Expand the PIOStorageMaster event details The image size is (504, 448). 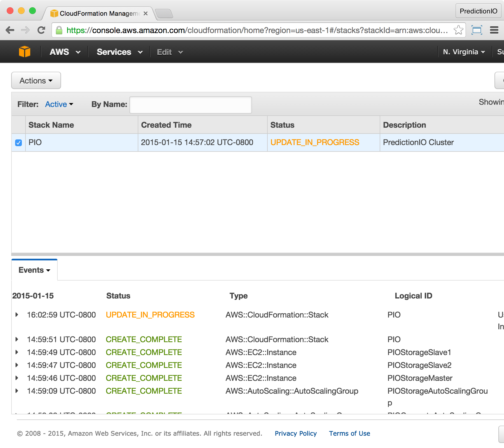[17, 378]
